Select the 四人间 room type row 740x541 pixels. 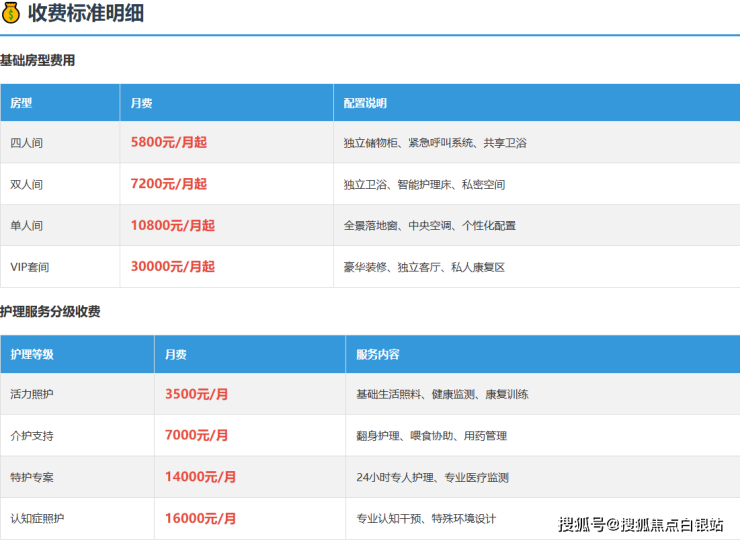tap(27, 143)
